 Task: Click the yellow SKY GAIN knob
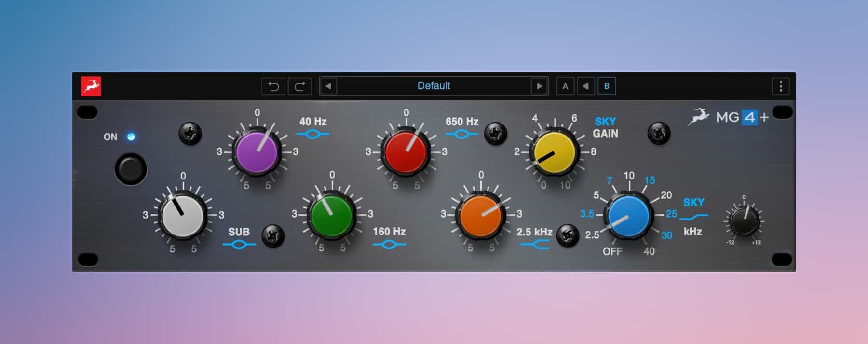coord(555,152)
